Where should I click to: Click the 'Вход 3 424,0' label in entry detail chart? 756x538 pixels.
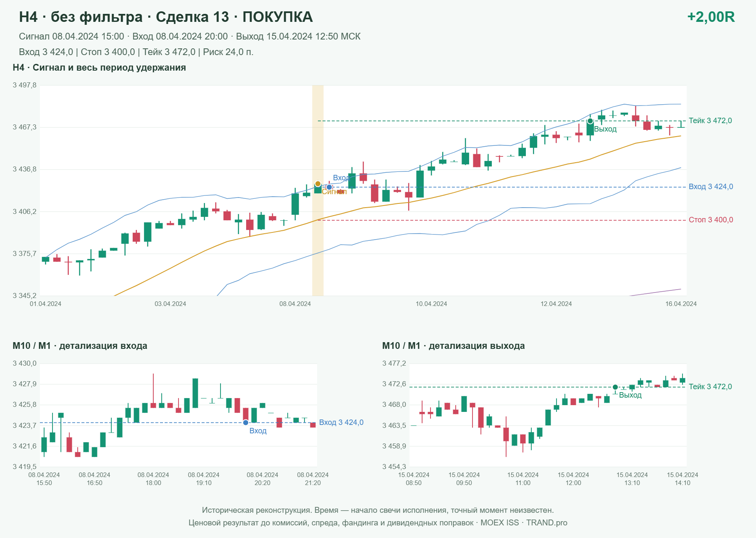pos(341,422)
